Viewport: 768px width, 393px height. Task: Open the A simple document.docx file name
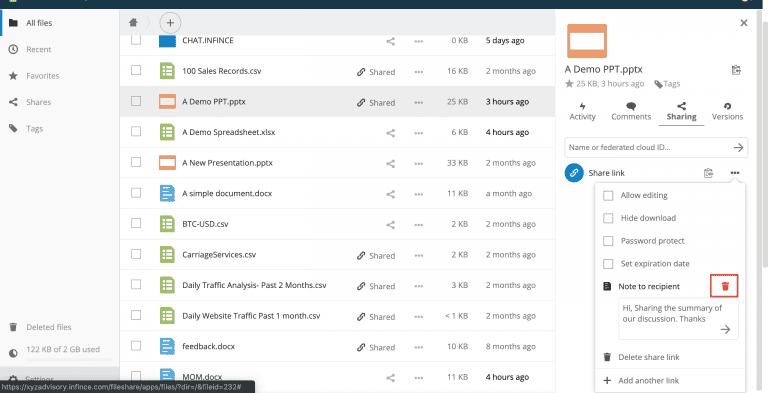(227, 194)
